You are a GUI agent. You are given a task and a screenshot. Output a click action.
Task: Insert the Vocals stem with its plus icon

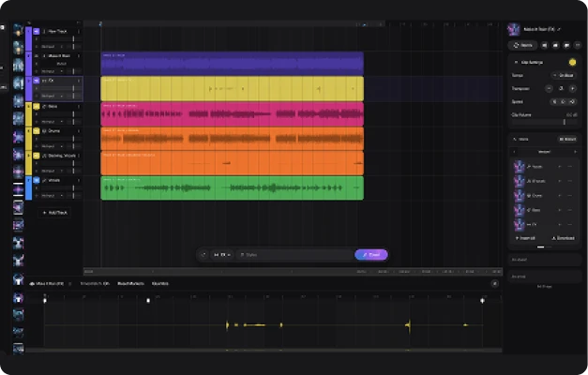pyautogui.click(x=560, y=167)
